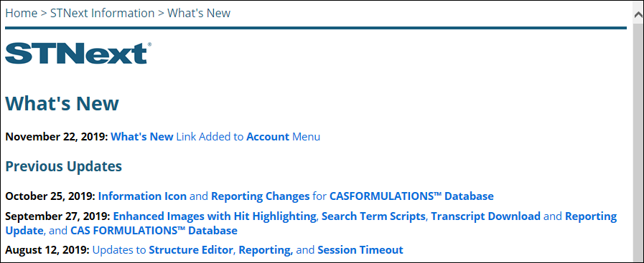Image resolution: width=644 pixels, height=263 pixels.
Task: Open Transcript Download link
Action: [x=486, y=216]
